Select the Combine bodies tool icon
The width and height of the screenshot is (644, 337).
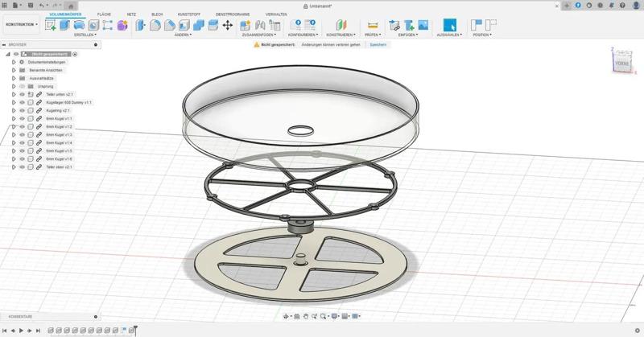pos(198,25)
